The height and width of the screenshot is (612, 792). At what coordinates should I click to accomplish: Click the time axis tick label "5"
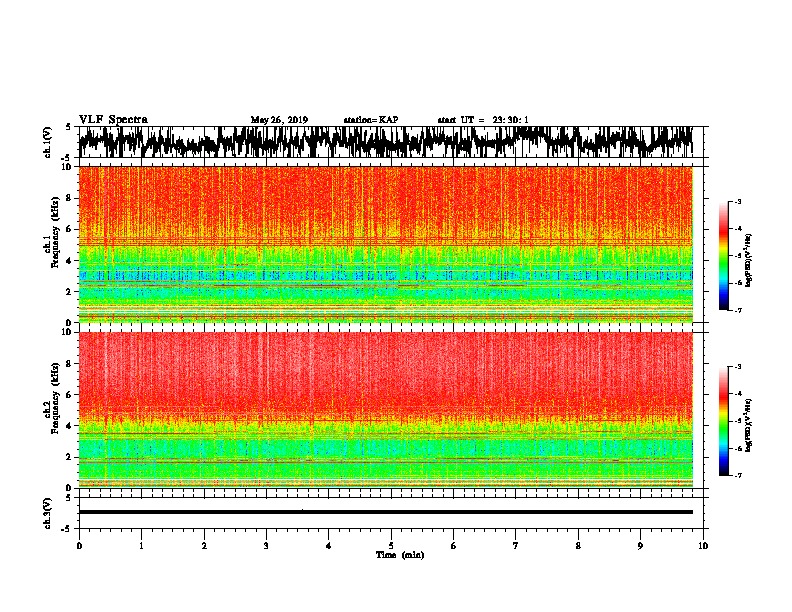coord(391,546)
